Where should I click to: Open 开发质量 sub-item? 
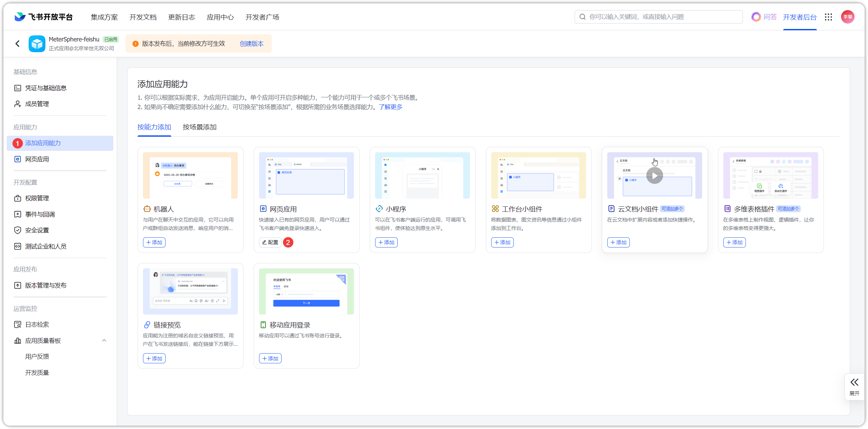coord(37,372)
